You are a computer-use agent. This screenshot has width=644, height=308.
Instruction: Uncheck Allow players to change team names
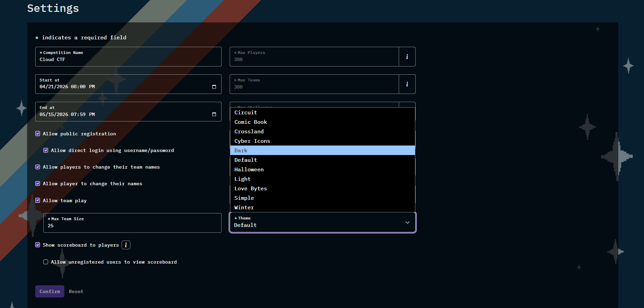(x=38, y=167)
